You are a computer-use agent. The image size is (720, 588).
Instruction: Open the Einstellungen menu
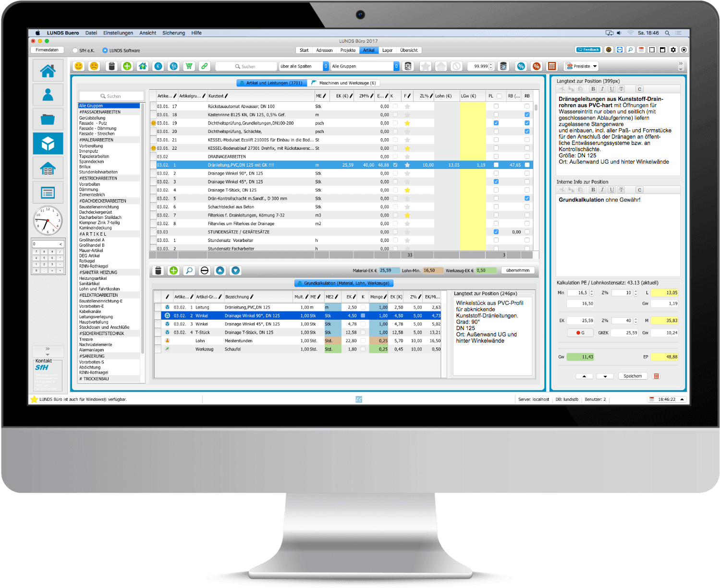click(x=118, y=33)
